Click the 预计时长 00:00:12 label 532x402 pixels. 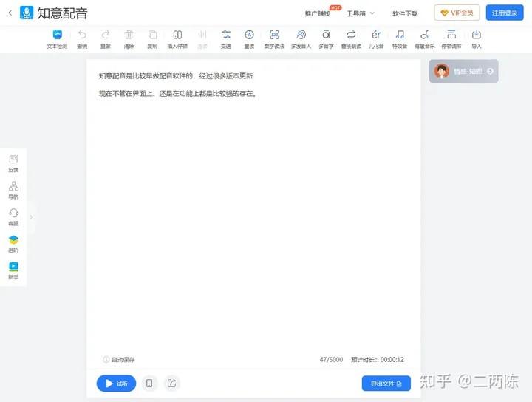[x=378, y=360]
